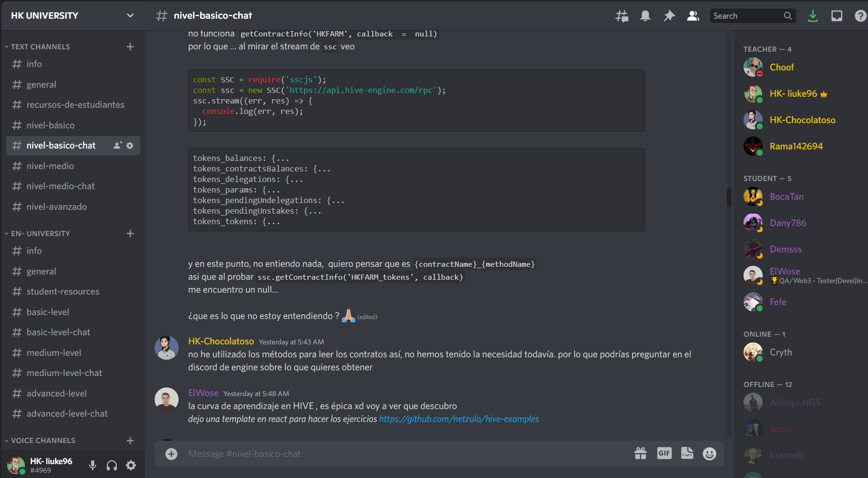Add channel in EN- UNIVERSITY category
868x478 pixels.
point(130,233)
